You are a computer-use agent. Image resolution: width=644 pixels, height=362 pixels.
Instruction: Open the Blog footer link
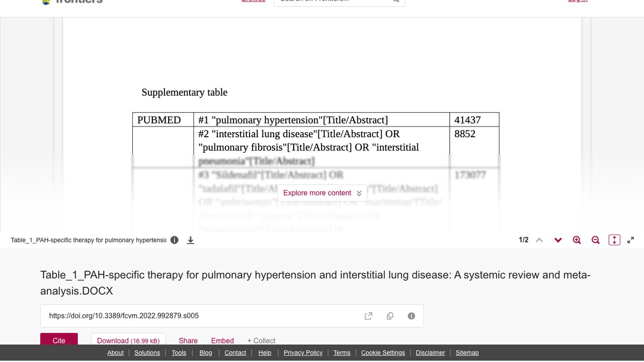pos(206,353)
